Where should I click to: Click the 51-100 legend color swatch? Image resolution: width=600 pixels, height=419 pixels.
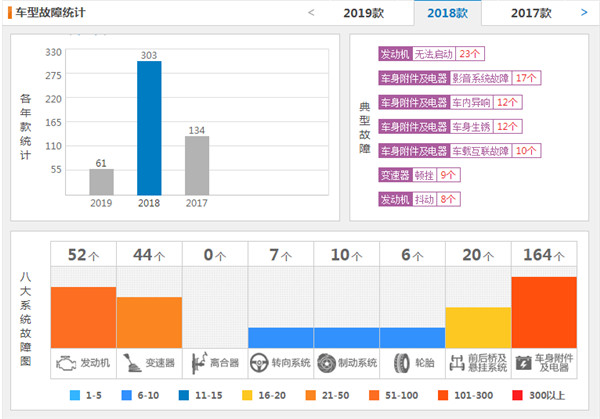[x=374, y=395]
